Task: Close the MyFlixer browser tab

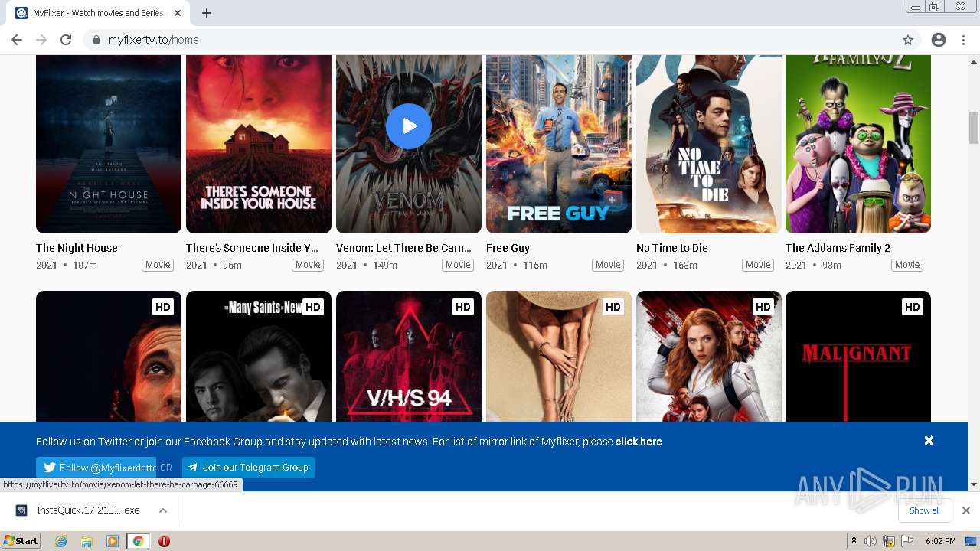Action: tap(178, 13)
